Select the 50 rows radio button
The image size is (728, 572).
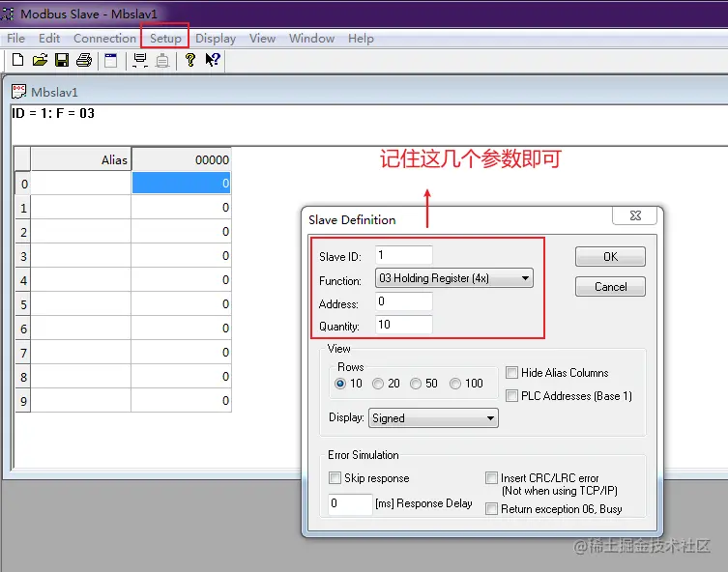(416, 384)
